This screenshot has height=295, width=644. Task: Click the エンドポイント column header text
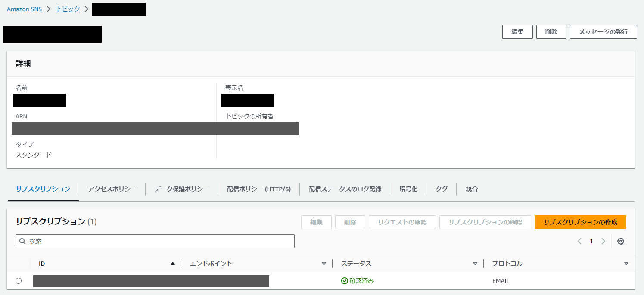[211, 264]
